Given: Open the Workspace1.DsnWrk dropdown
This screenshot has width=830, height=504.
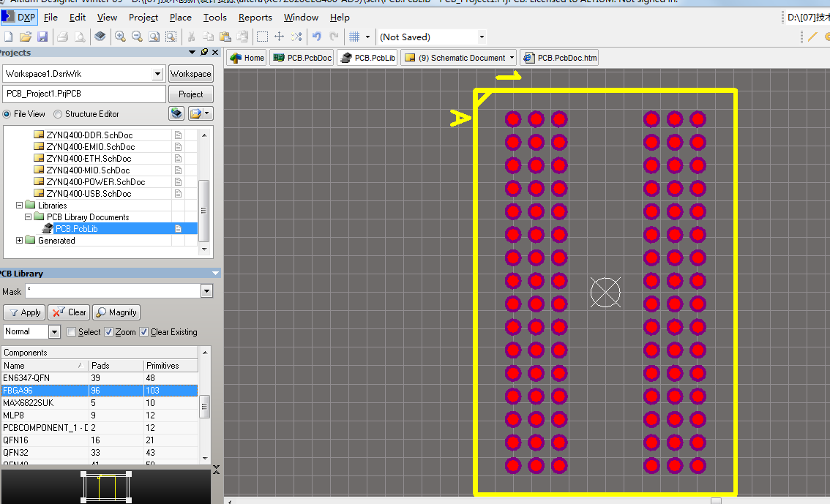Looking at the screenshot, I should [x=157, y=74].
